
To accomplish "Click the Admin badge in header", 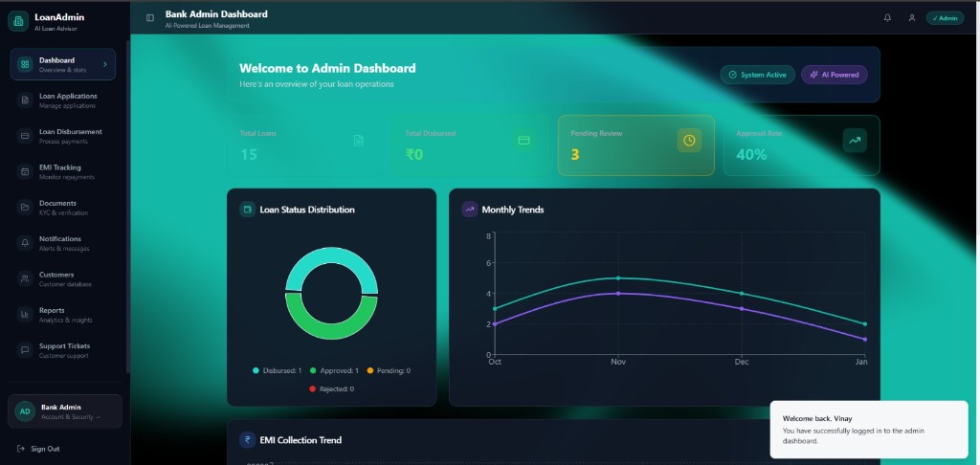I will (945, 18).
